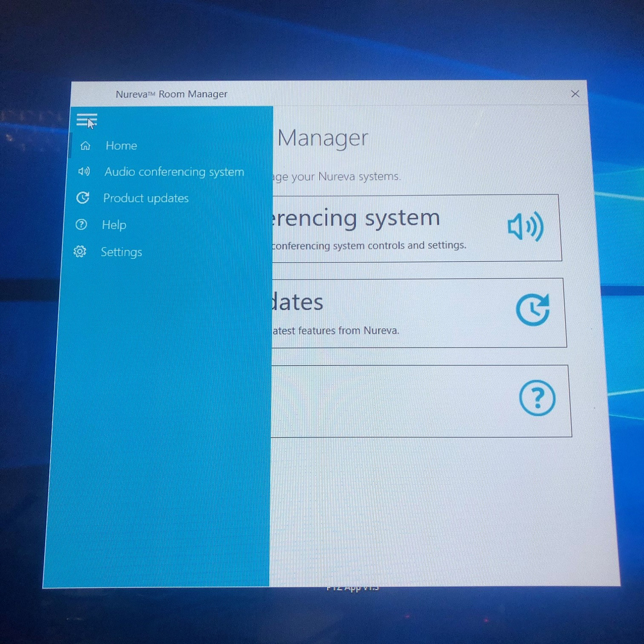Click the large update clock icon
Image resolution: width=644 pixels, height=644 pixels.
coord(533,310)
